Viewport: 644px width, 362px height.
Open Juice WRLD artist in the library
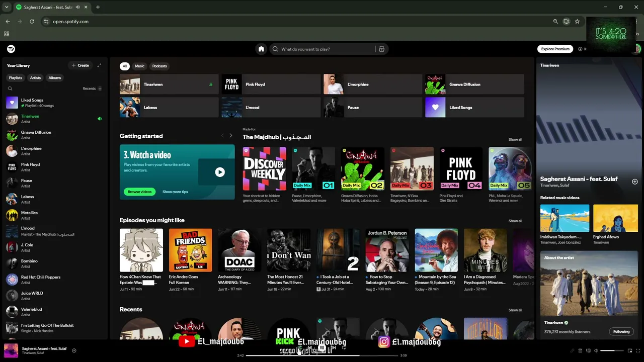(x=54, y=296)
